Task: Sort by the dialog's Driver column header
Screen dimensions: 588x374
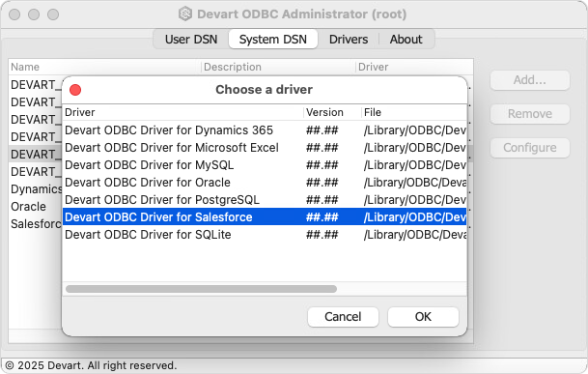Action: (x=182, y=112)
